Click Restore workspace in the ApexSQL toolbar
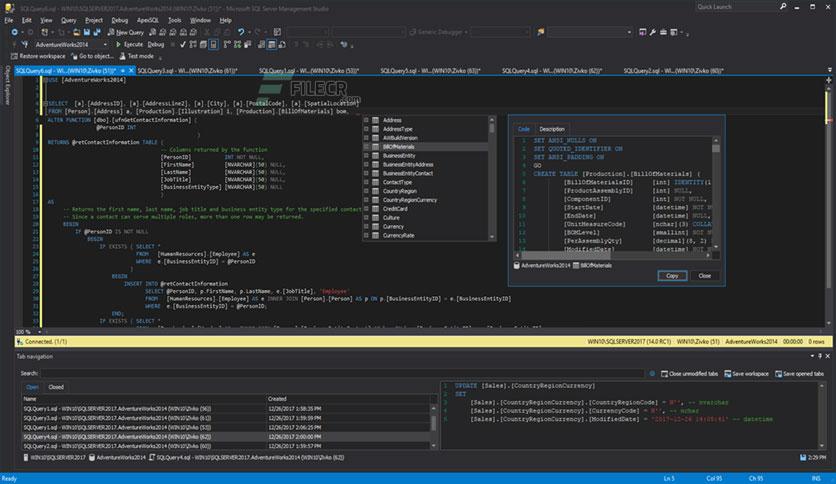The width and height of the screenshot is (836, 484). 38,56
